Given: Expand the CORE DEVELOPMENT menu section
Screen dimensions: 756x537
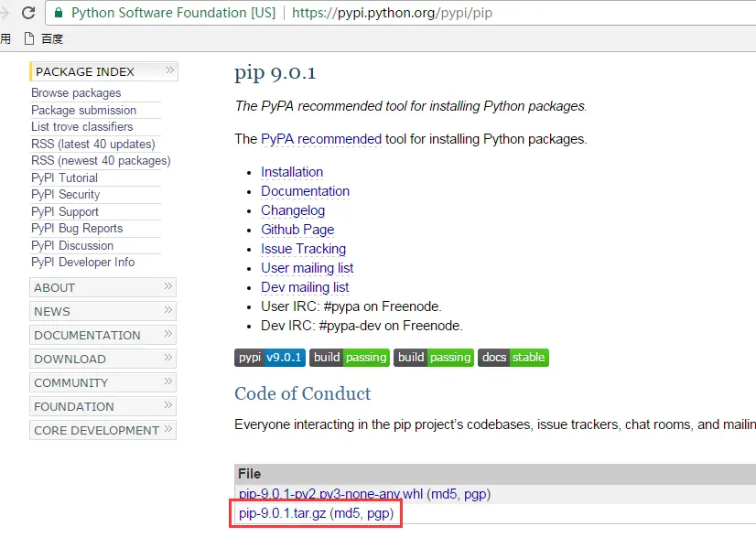Looking at the screenshot, I should pos(103,430).
